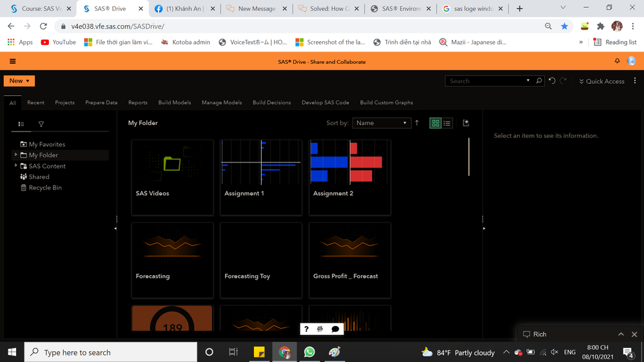Select SAS Content in the tree
This screenshot has width=644, height=362.
pyautogui.click(x=47, y=166)
